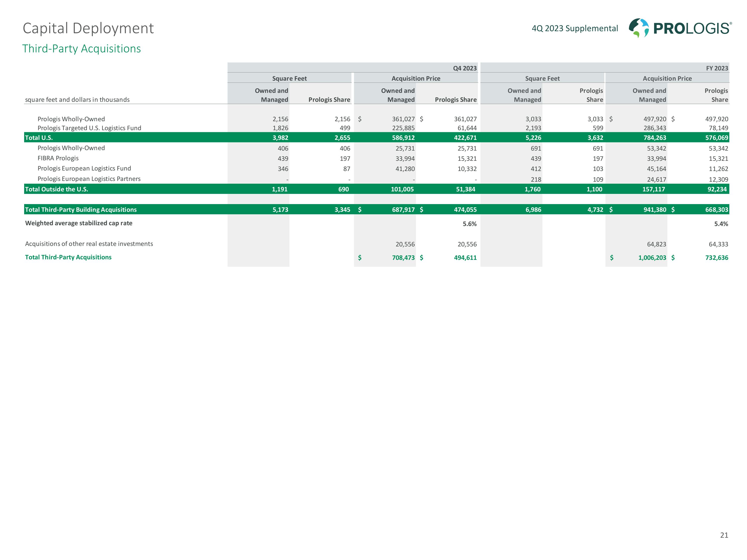This screenshot has height=560, width=747.
Task: Select the Total Outside the U.S. row label
Action: pyautogui.click(x=56, y=189)
